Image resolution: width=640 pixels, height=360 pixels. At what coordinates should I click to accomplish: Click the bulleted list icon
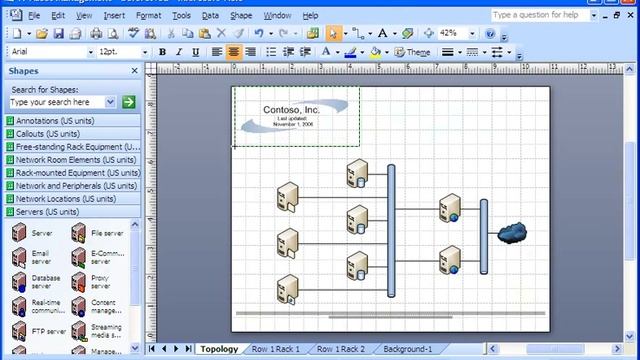271,52
